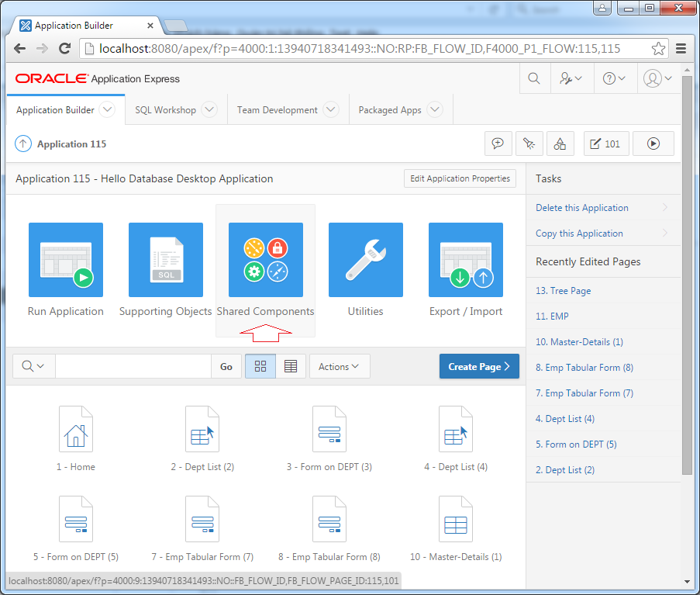Image resolution: width=700 pixels, height=595 pixels.
Task: Click the feedback comment bubble icon
Action: click(x=498, y=144)
